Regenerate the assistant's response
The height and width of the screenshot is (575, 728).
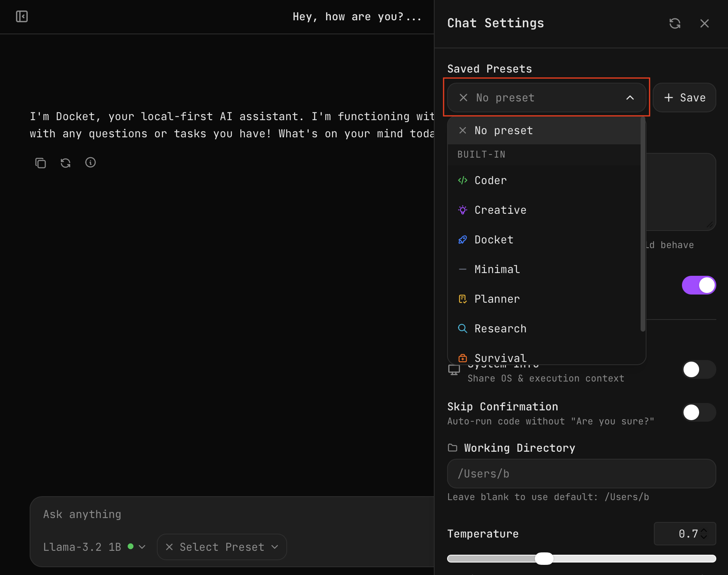point(65,163)
